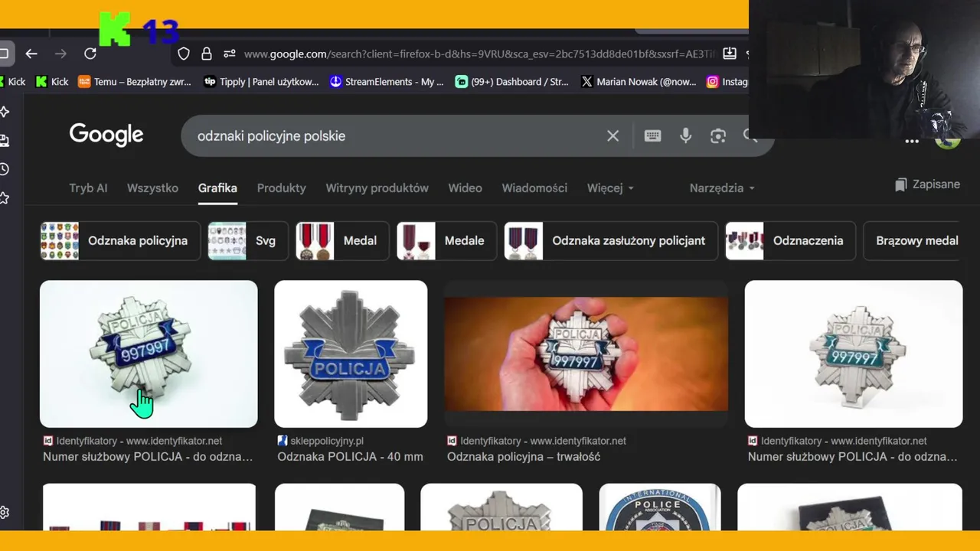
Task: Open the on-screen keyboard input tool
Action: (652, 135)
